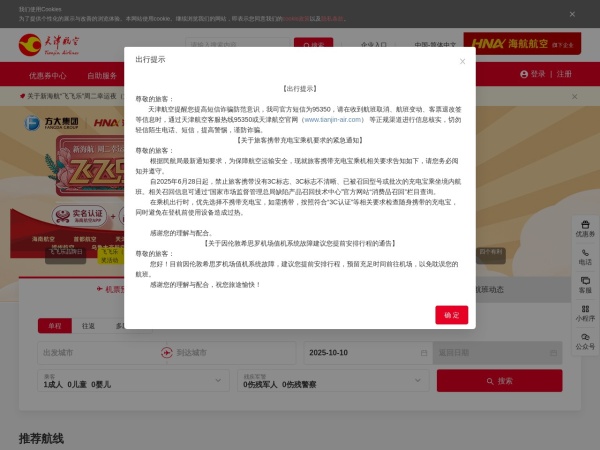Click the red 搜索 flight search button
This screenshot has width=600, height=450.
pos(500,381)
